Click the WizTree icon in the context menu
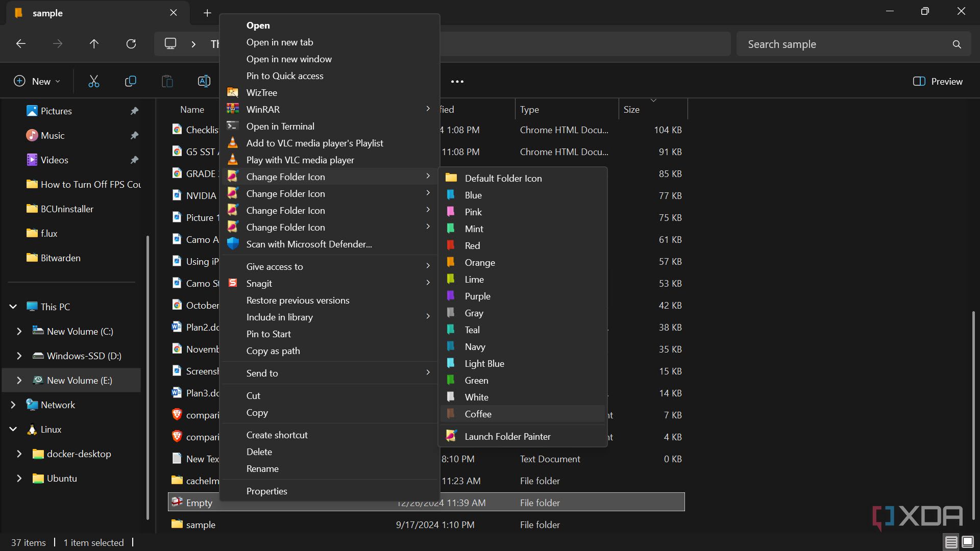980x551 pixels. [x=233, y=92]
